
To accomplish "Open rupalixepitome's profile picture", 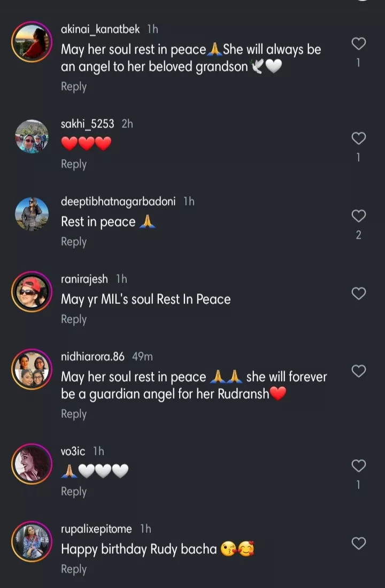I will pyautogui.click(x=32, y=542).
